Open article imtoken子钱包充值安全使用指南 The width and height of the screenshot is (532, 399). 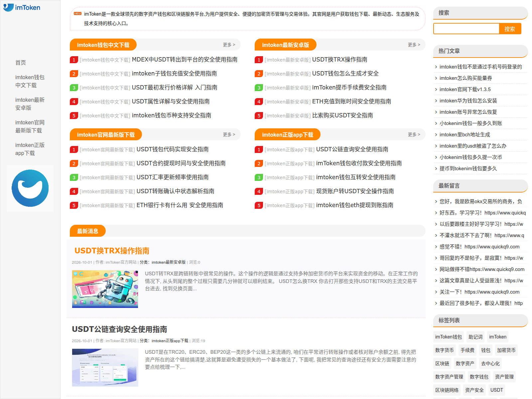point(174,73)
